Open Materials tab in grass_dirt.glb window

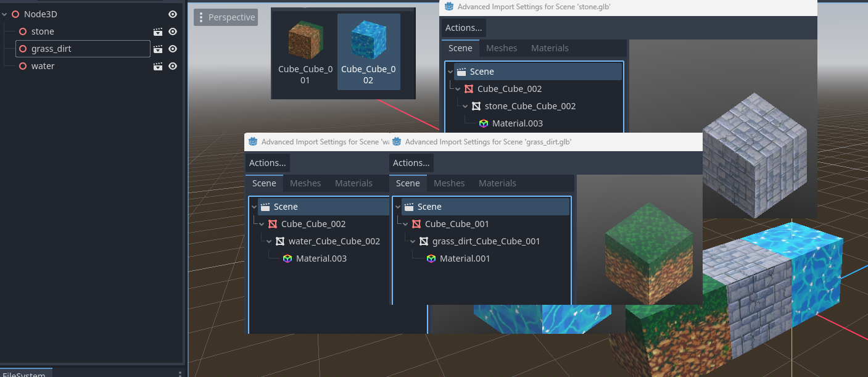[x=497, y=183]
